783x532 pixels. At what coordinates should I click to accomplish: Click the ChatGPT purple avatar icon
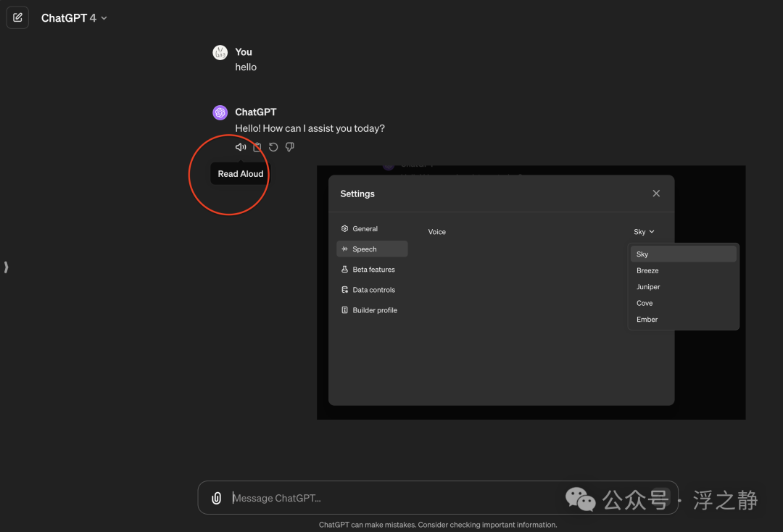(x=220, y=113)
